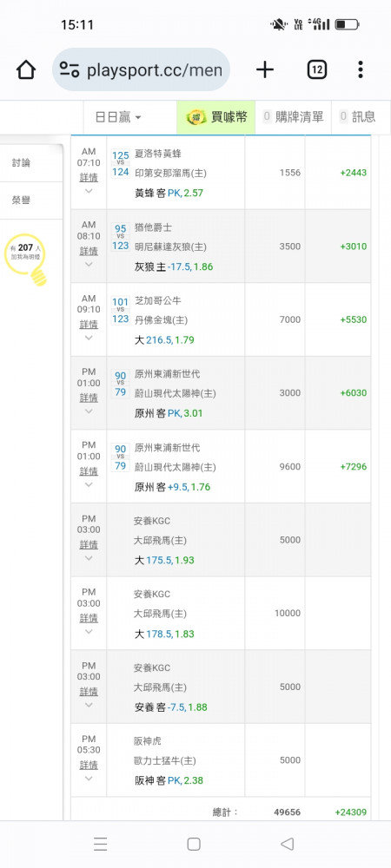Expand the chevron under PM 05:30 game
Screen dimensions: 391x868
[x=89, y=779]
